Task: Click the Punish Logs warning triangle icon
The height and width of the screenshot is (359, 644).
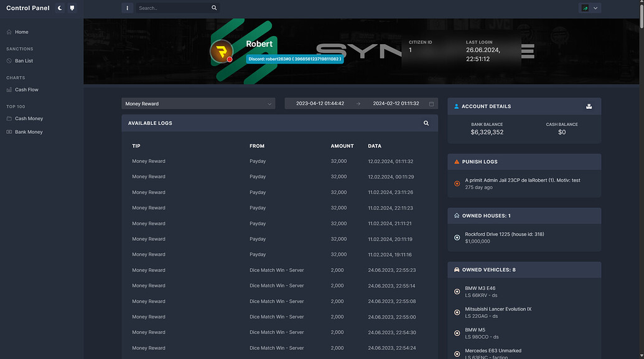Action: coord(457,161)
